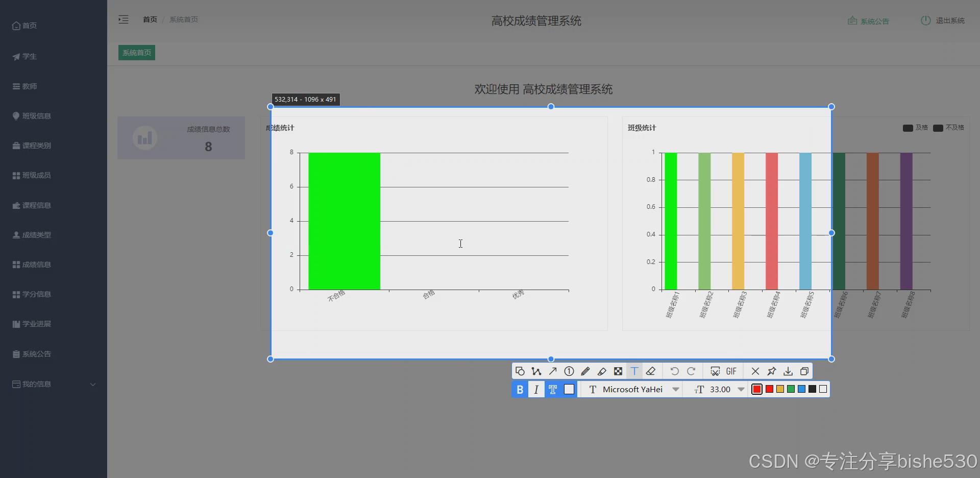Toggle the 不及格 legend item
This screenshot has height=478, width=980.
[948, 128]
